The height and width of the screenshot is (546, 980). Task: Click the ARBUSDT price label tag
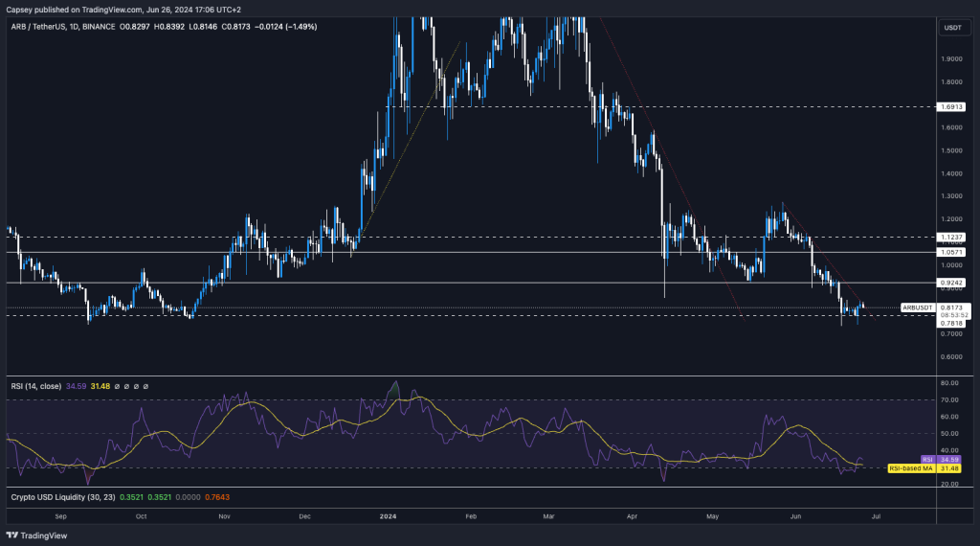coord(916,307)
